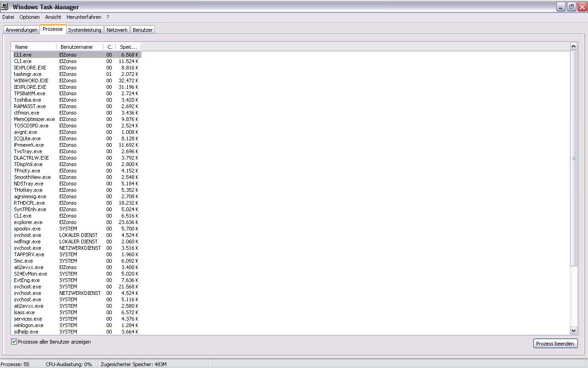
Task: Open the Netzwerk tab
Action: click(x=117, y=30)
